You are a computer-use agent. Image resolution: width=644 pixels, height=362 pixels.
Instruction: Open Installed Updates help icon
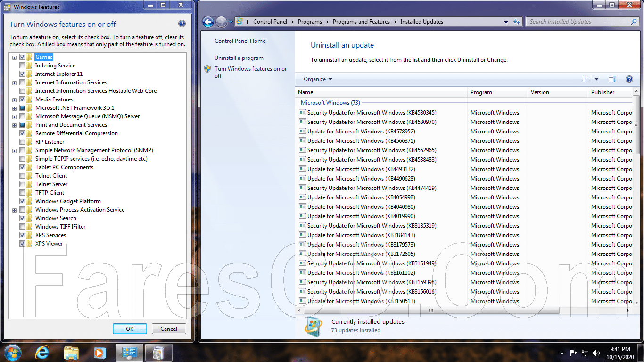[629, 79]
